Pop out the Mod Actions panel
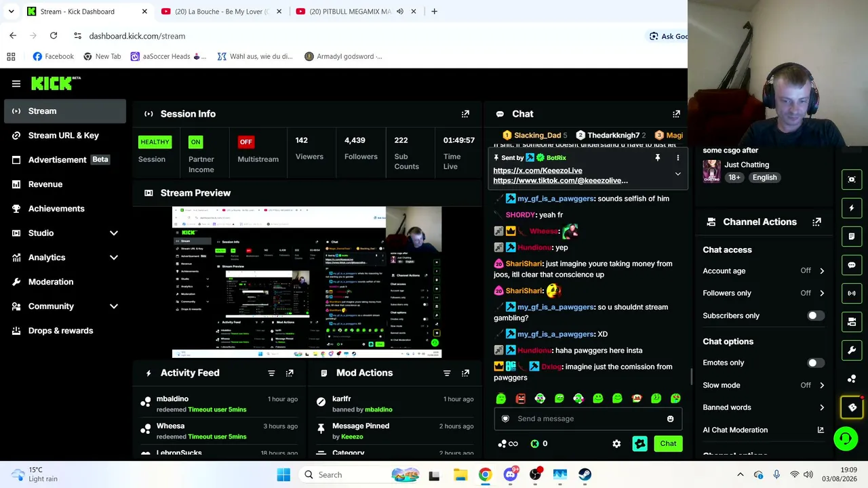The height and width of the screenshot is (488, 868). pos(465,373)
